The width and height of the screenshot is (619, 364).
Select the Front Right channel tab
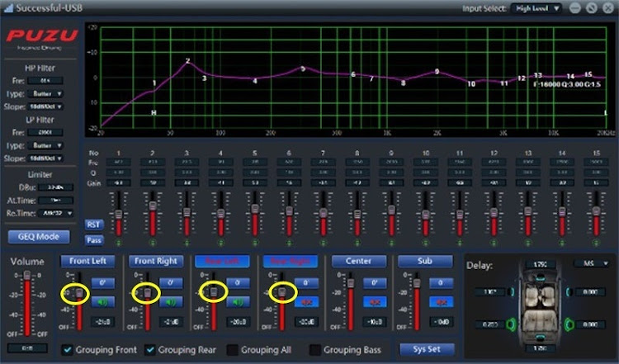(x=156, y=261)
